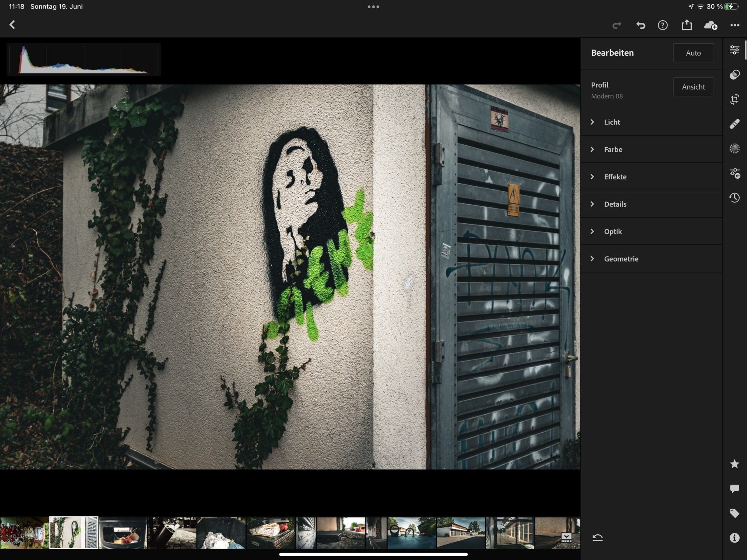Open the three-dot more options menu
This screenshot has width=747, height=560.
pos(735,25)
